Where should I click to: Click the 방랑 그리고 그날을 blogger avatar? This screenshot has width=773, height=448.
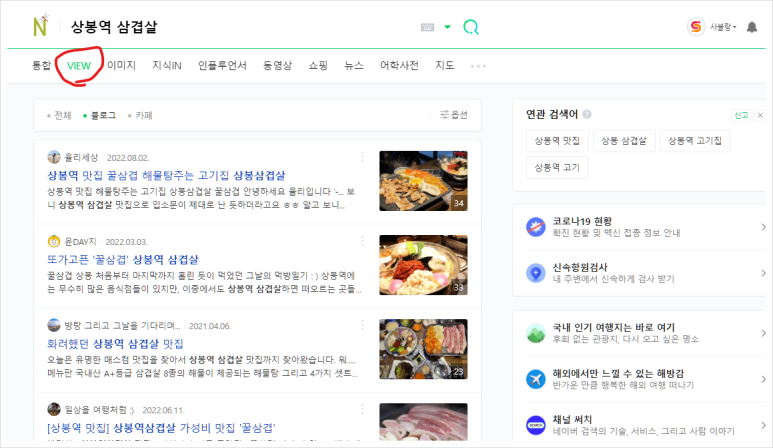(x=54, y=325)
